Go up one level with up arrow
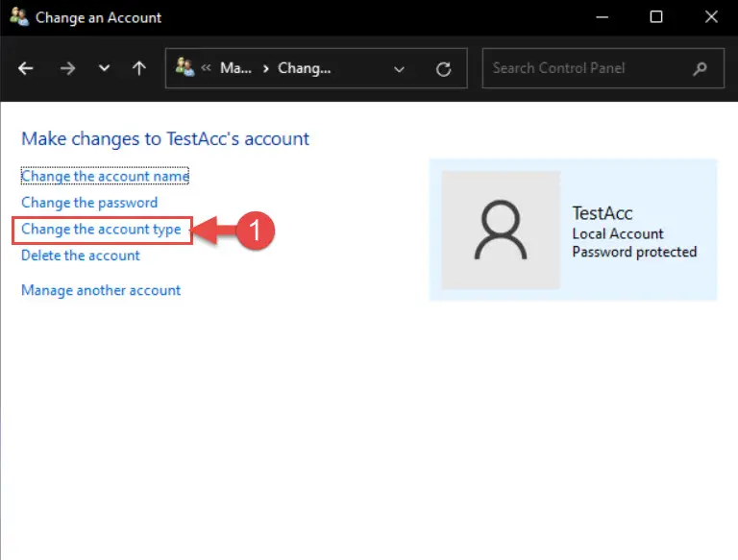This screenshot has height=560, width=738. (x=138, y=69)
